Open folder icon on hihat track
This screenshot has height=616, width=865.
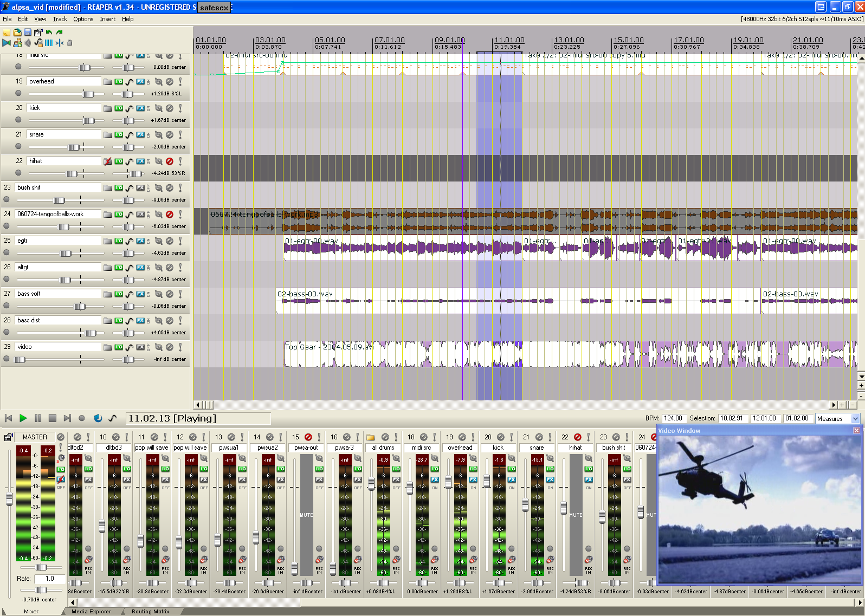[x=108, y=161]
